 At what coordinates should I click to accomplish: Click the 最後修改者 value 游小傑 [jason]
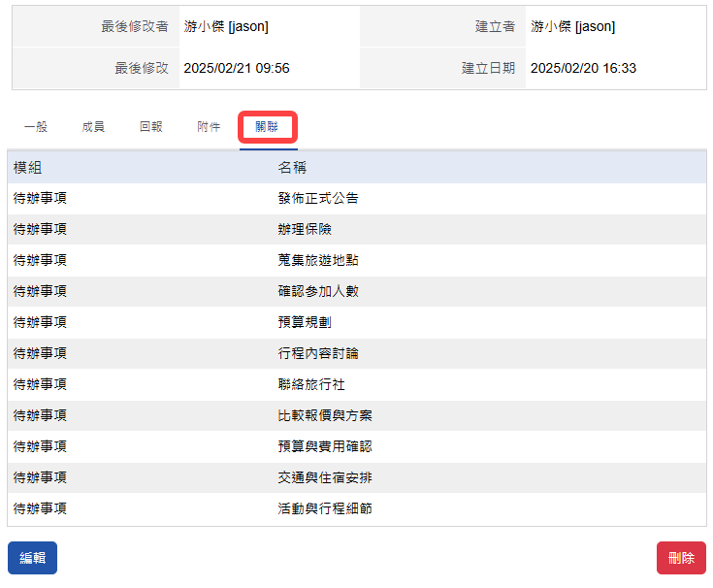(x=226, y=26)
